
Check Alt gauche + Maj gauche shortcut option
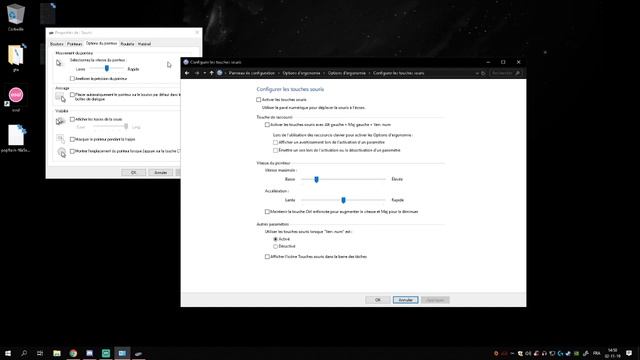tap(267, 124)
